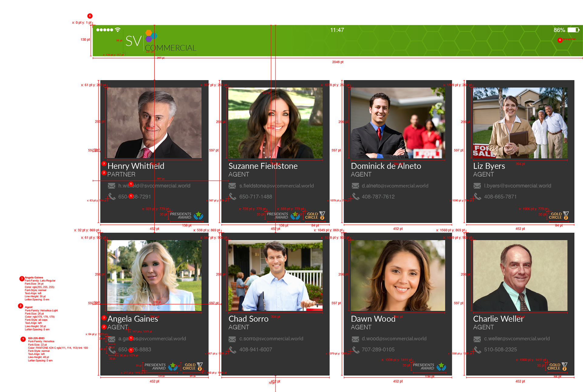Click the phone icon next to 650-717-1488
The image size is (583, 392).
(232, 197)
